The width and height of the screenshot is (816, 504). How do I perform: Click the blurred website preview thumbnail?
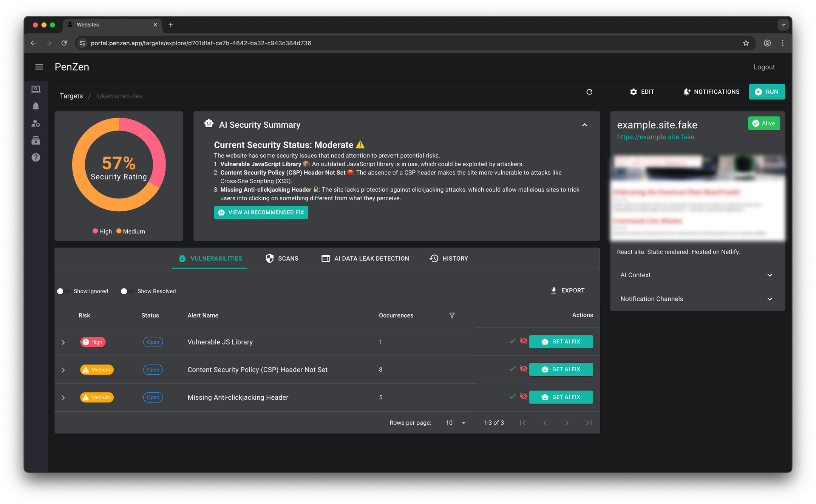pyautogui.click(x=697, y=197)
